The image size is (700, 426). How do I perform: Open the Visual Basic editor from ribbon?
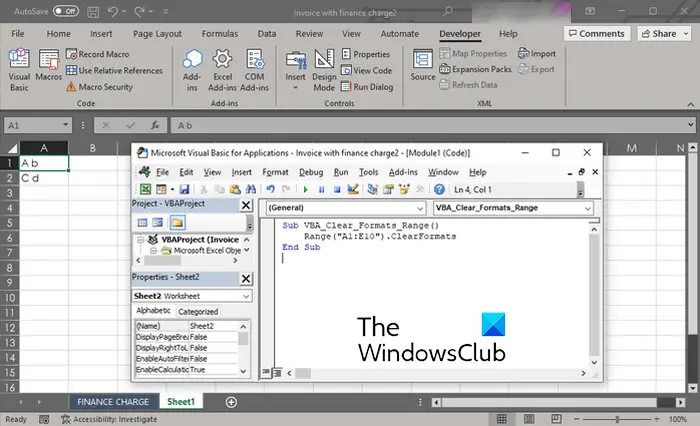coord(19,70)
